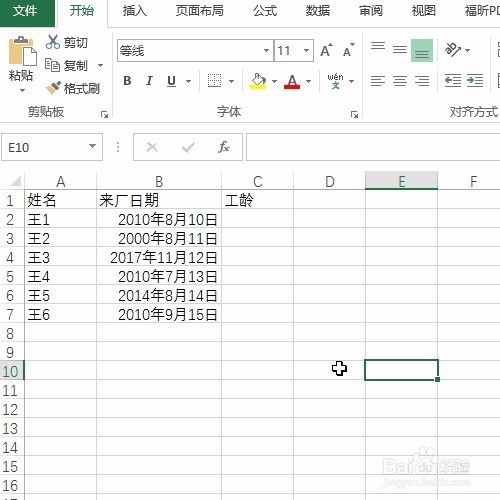Image resolution: width=500 pixels, height=500 pixels.
Task: Switch to the 开始 (Home) tab
Action: point(82,11)
